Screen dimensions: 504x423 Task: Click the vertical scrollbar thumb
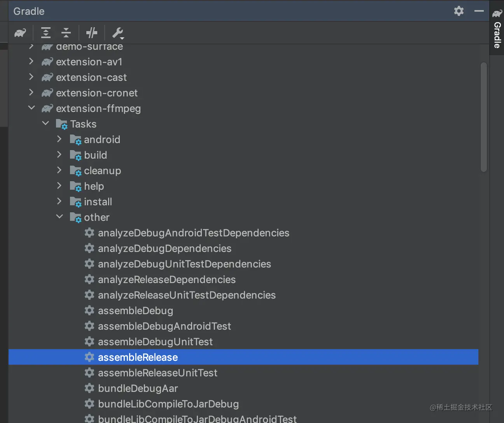point(483,117)
